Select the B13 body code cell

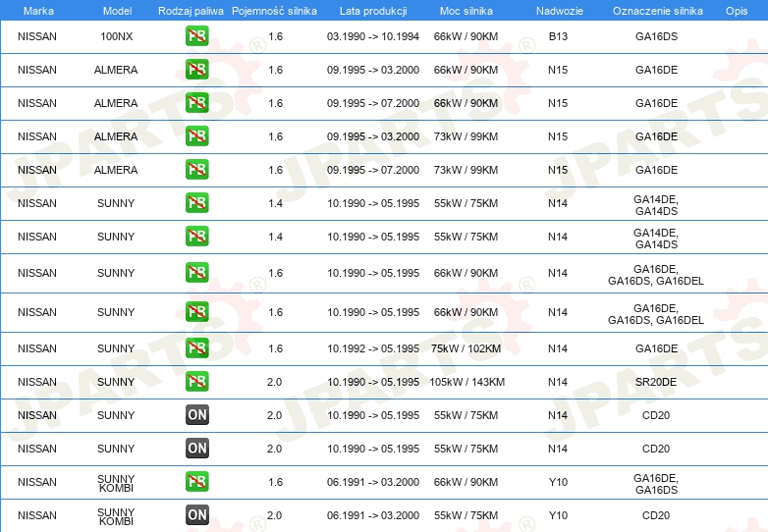tap(558, 36)
